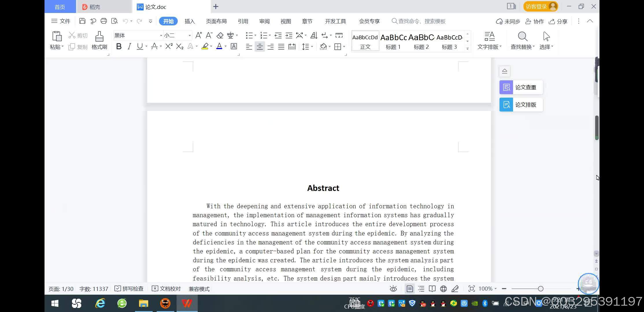Click WPS Office taskbar icon
Image resolution: width=644 pixels, height=312 pixels.
click(x=187, y=303)
